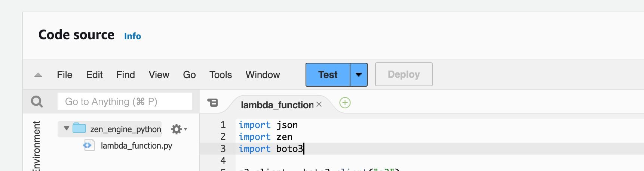Open the environment settings gear menu
The height and width of the screenshot is (171, 644).
pos(178,129)
